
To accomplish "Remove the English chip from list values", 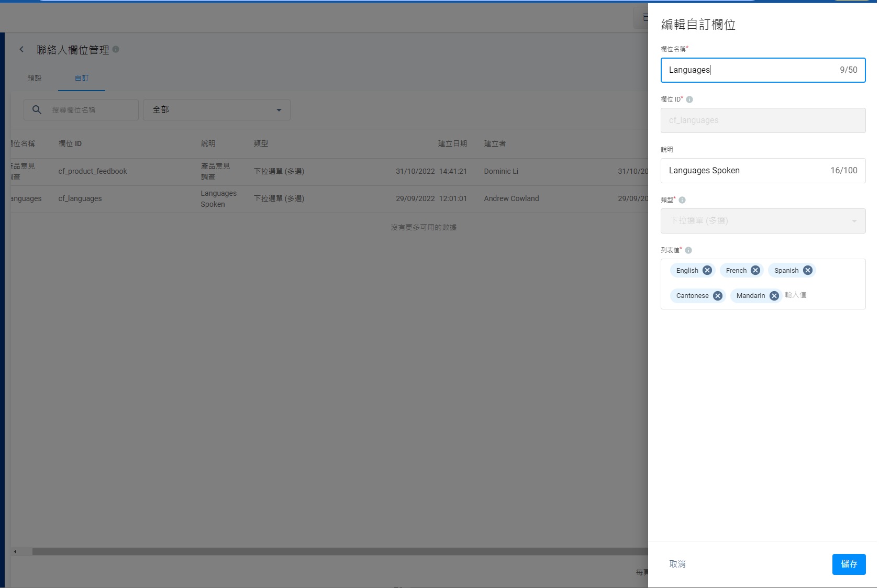I will tap(707, 270).
